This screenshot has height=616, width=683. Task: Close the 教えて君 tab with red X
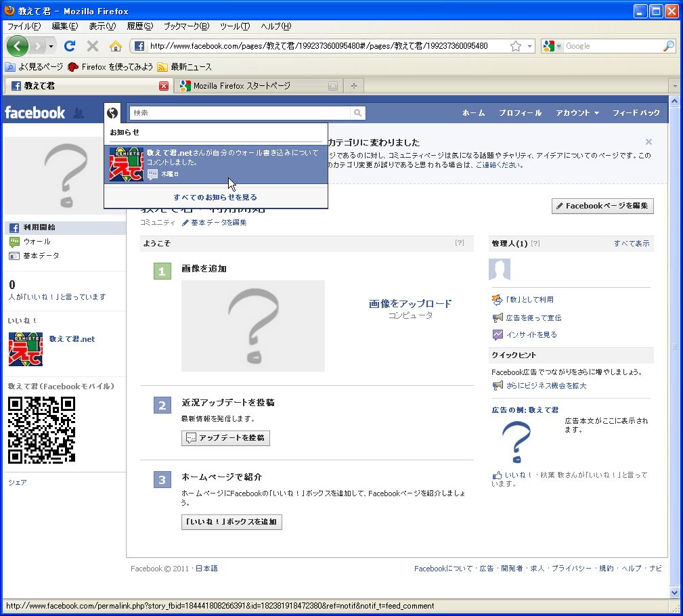[x=164, y=86]
